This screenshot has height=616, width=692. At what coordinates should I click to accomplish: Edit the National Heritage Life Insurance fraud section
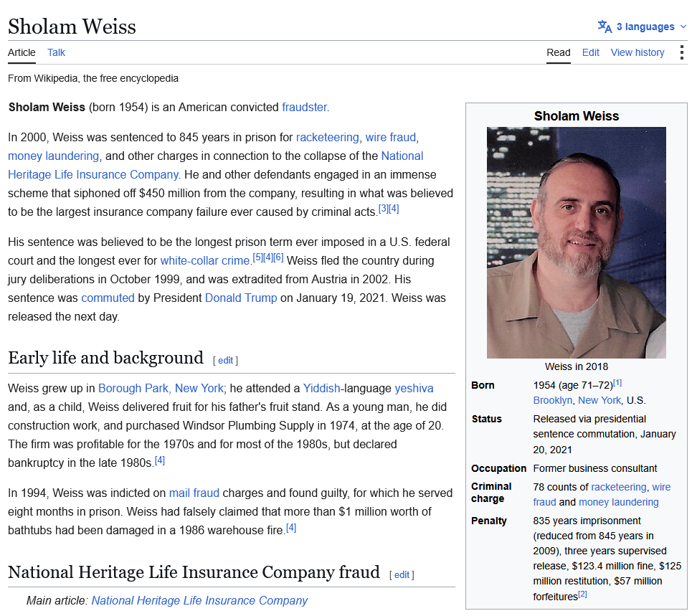tap(402, 575)
